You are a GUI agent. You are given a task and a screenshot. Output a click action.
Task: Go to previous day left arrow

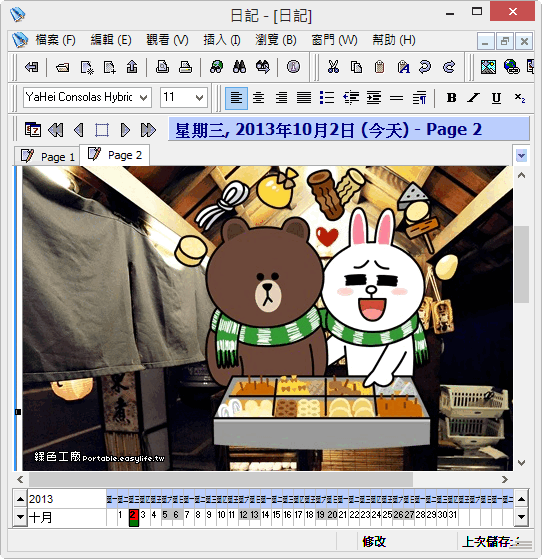click(x=79, y=130)
